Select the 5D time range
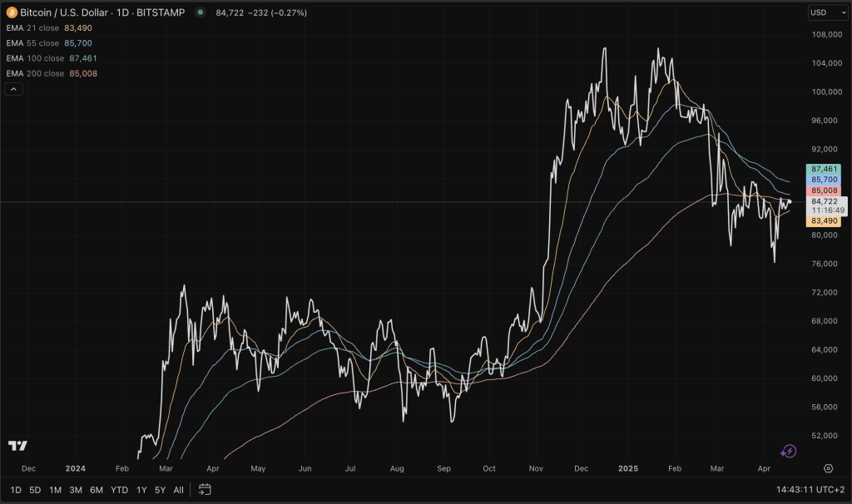 [x=35, y=490]
